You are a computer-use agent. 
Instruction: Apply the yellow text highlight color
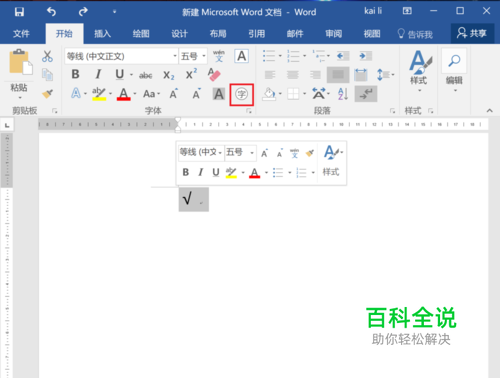(99, 94)
